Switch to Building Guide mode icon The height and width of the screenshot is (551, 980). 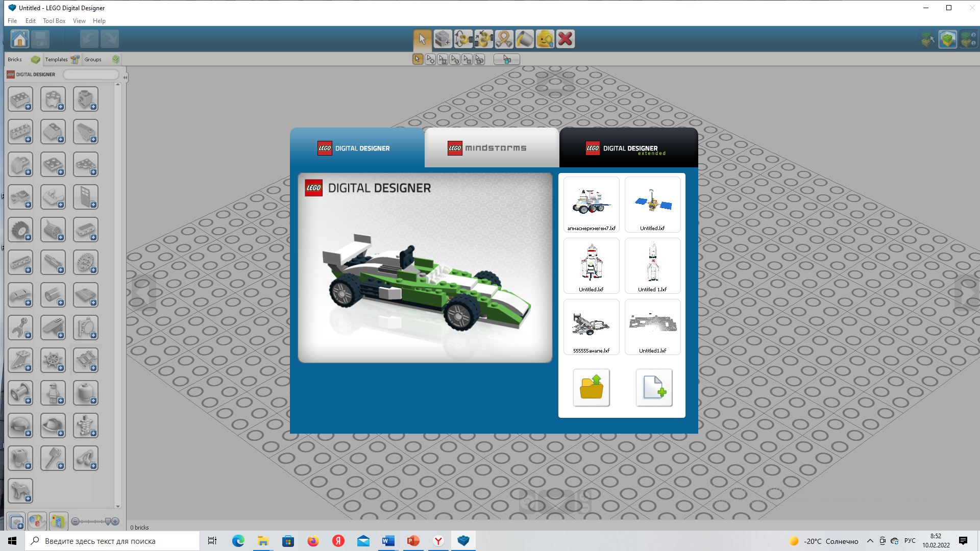(968, 39)
